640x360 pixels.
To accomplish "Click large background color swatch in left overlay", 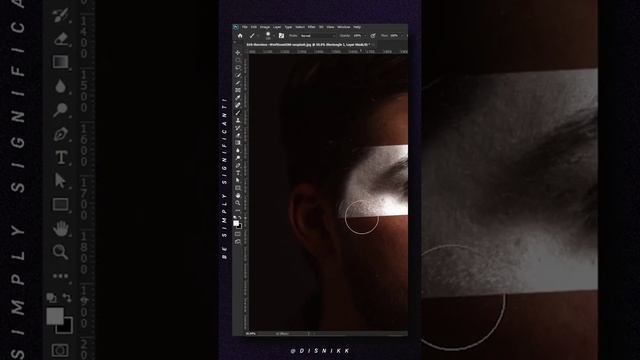I will [x=67, y=327].
